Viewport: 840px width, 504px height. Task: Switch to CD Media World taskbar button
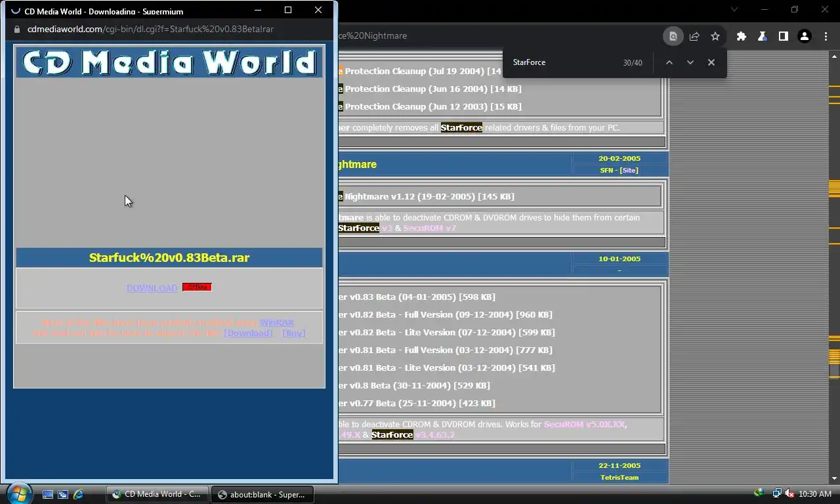(157, 494)
